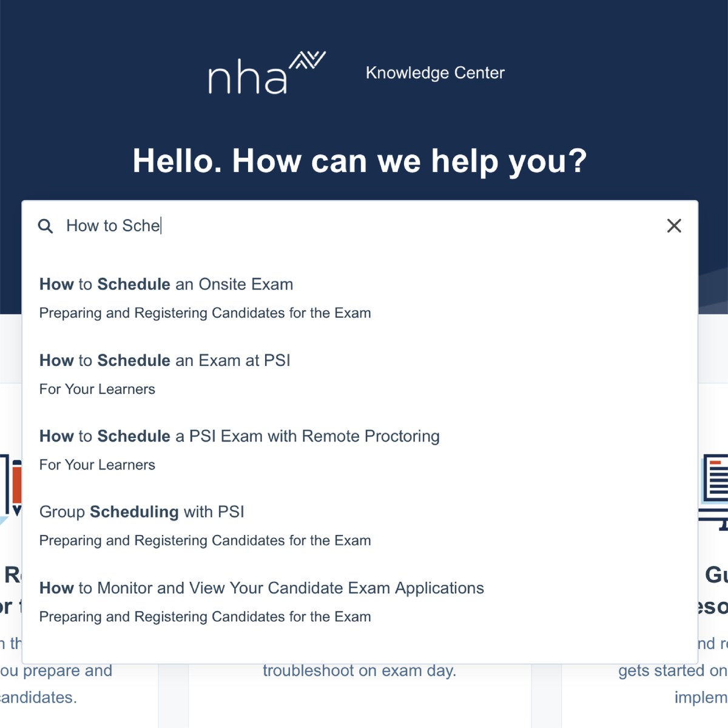Click 'For Your Learners' under Remote Proctoring result
This screenshot has height=728, width=728.
[x=97, y=465]
